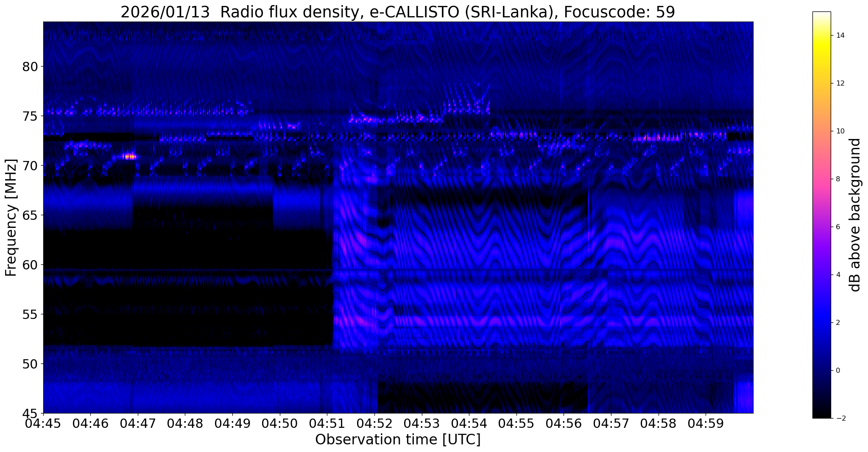Click the 55 MHz frequency tick label
The image size is (868, 452).
coord(30,314)
